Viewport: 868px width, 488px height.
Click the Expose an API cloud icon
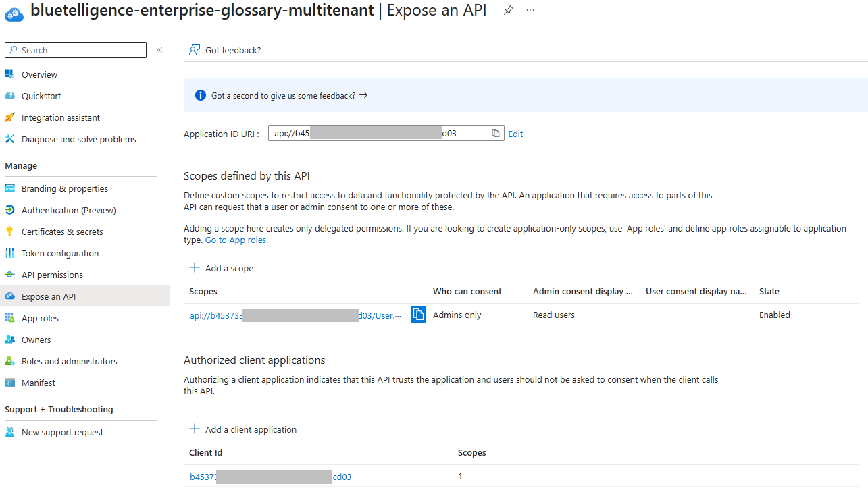point(9,296)
